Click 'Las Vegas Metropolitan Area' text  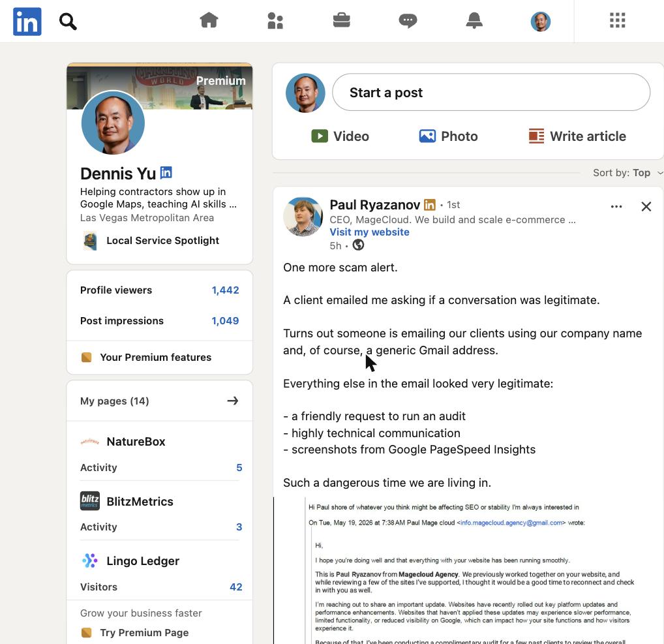click(x=147, y=218)
